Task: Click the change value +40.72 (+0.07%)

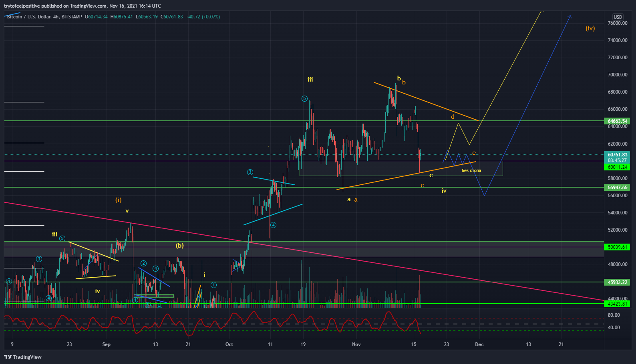Action: click(203, 17)
